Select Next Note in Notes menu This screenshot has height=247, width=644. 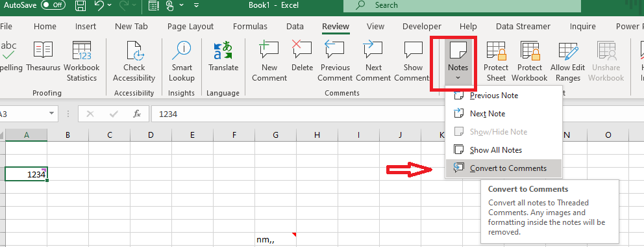504,114
